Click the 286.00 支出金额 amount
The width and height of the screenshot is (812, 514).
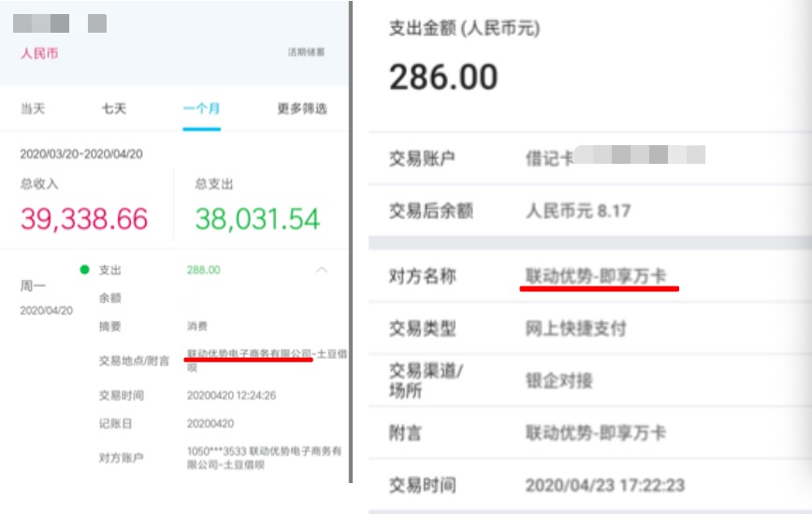443,77
